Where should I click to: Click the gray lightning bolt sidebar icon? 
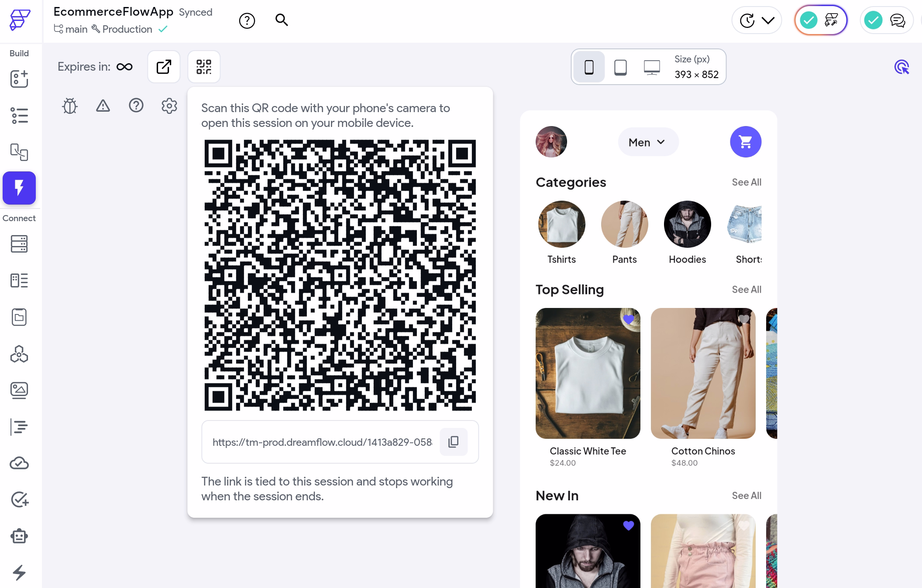[x=19, y=572]
